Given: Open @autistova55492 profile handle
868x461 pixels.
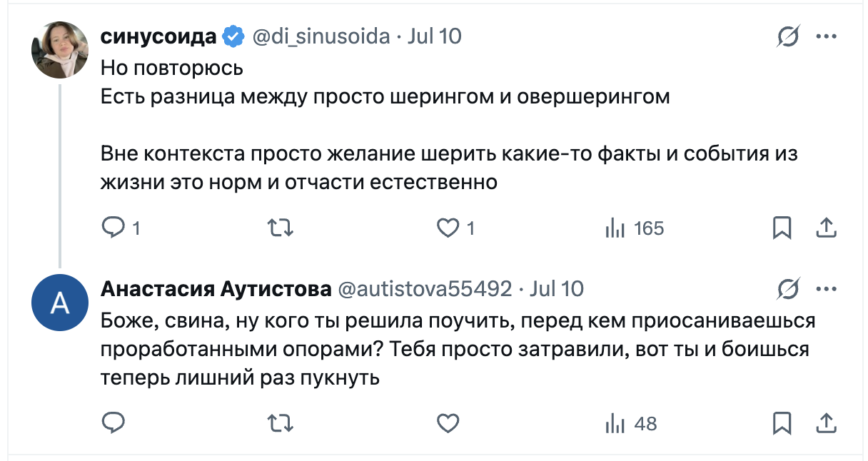Looking at the screenshot, I should pos(424,289).
